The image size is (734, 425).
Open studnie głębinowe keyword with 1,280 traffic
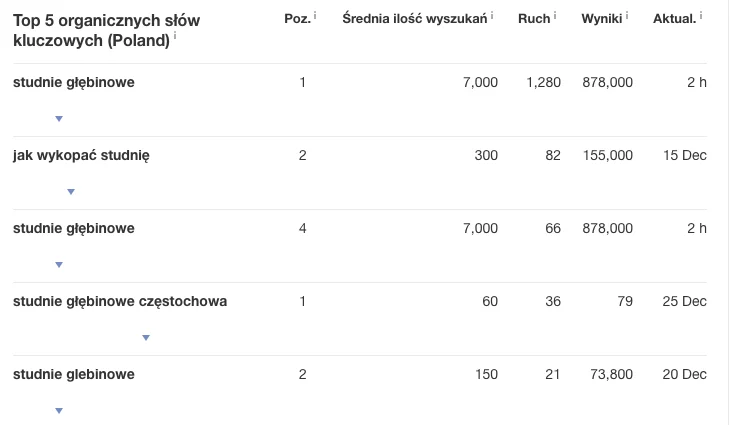(x=74, y=82)
